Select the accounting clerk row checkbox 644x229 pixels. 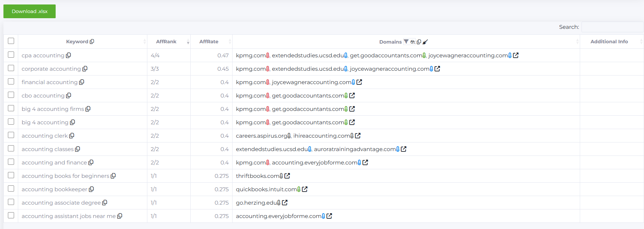click(x=11, y=135)
